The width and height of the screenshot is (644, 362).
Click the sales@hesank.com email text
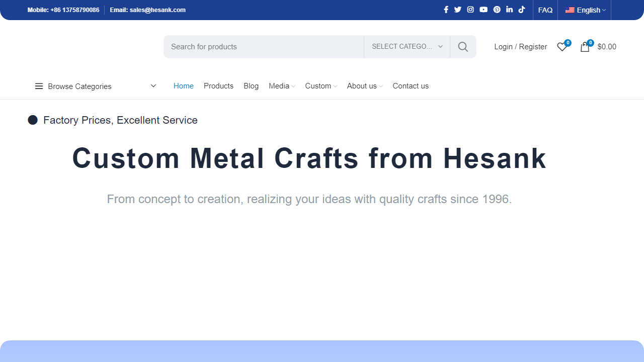coord(157,10)
